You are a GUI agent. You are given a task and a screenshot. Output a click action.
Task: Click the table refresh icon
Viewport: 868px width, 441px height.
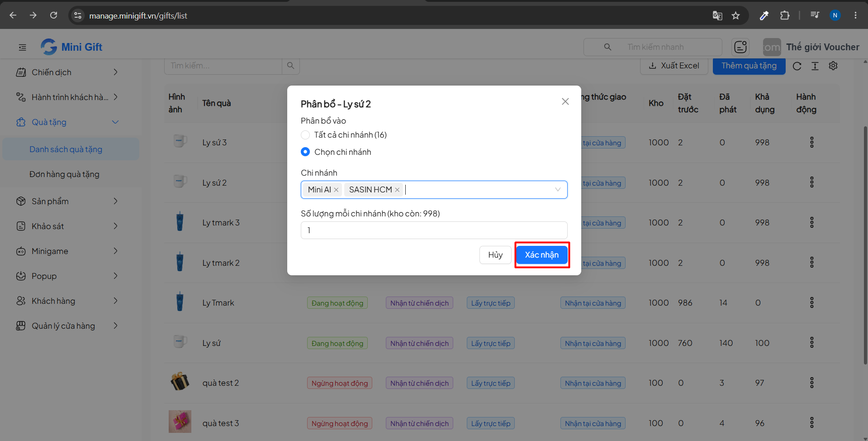coord(797,66)
